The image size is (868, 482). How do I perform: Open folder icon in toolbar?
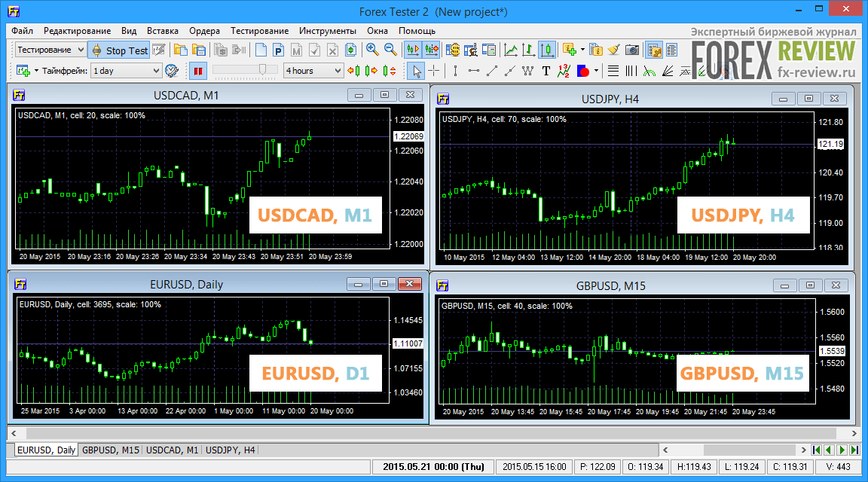tap(181, 50)
